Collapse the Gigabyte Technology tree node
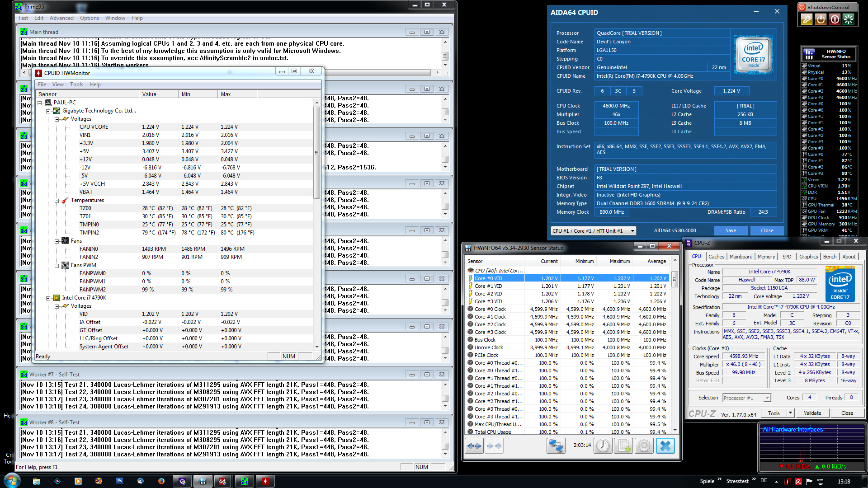The height and width of the screenshot is (488, 868). point(48,111)
